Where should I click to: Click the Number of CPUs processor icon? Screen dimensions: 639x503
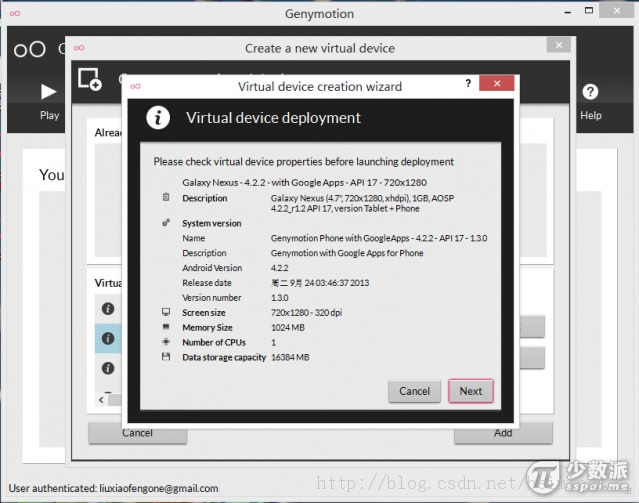(166, 342)
